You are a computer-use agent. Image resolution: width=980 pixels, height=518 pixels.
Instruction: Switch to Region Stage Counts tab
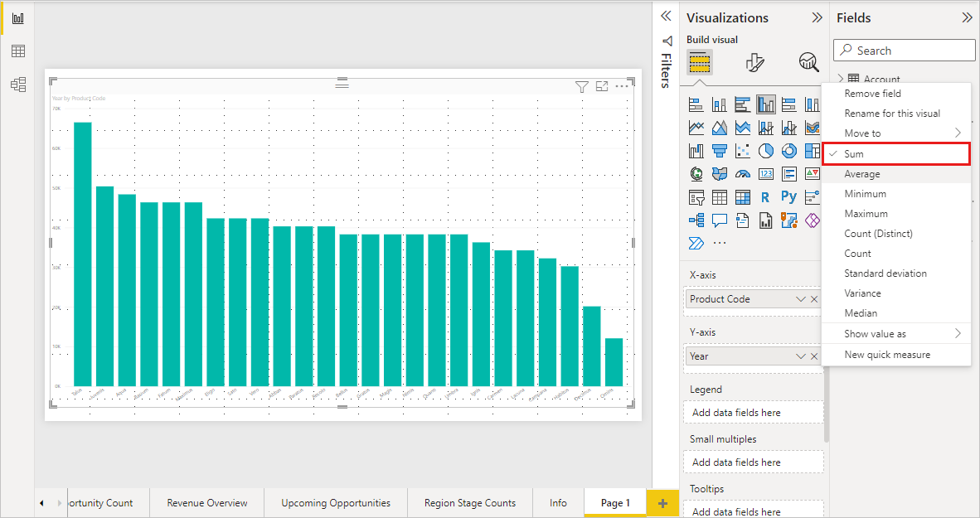470,503
